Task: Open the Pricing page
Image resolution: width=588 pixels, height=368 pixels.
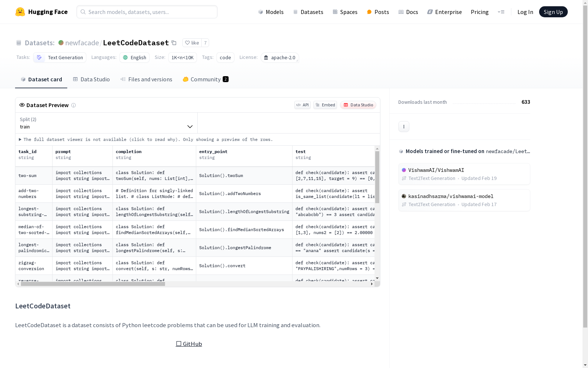Action: coord(480,12)
